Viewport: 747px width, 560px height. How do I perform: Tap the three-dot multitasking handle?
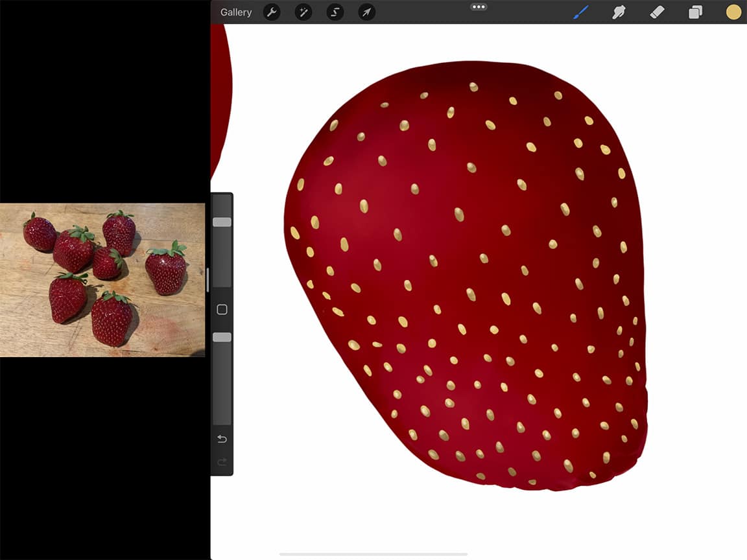[479, 6]
